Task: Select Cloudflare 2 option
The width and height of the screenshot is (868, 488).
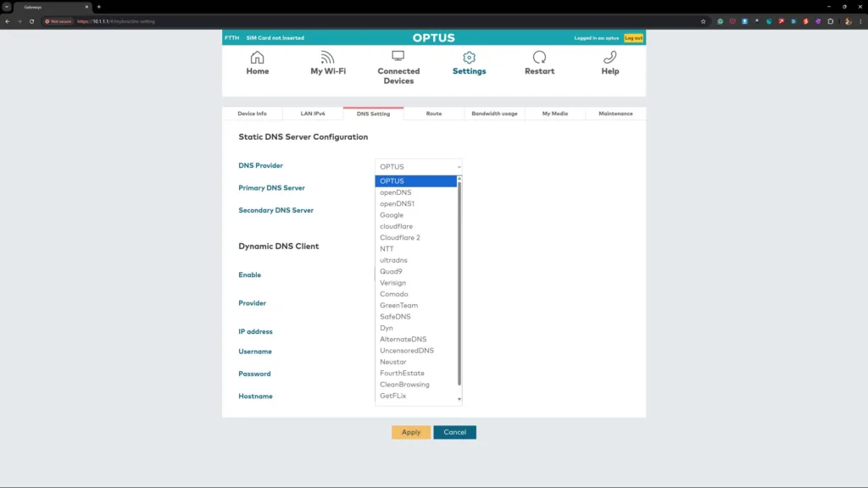Action: 415,237
